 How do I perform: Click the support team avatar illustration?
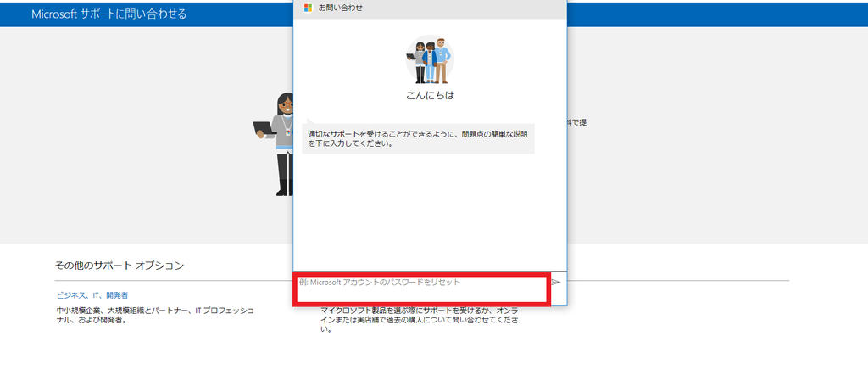430,59
